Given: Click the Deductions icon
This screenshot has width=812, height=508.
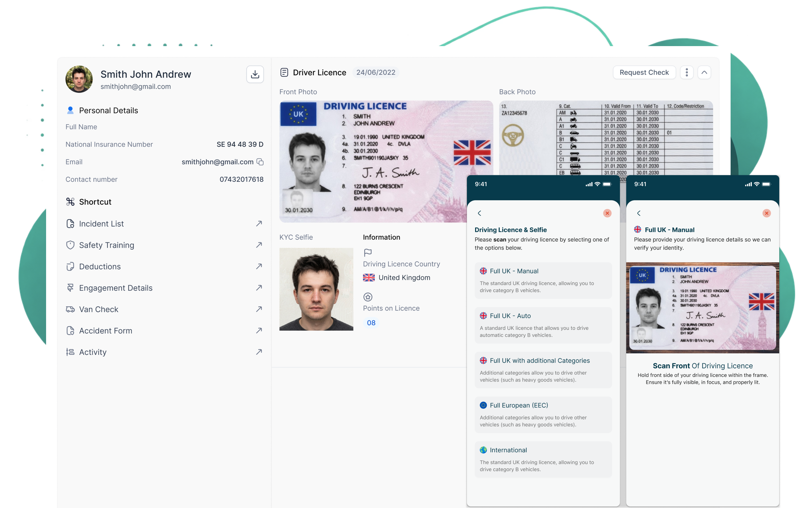Looking at the screenshot, I should coord(70,267).
